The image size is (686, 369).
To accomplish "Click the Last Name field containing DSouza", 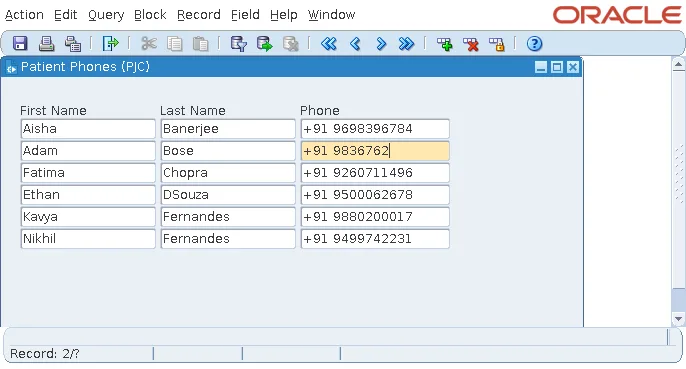I will (228, 195).
